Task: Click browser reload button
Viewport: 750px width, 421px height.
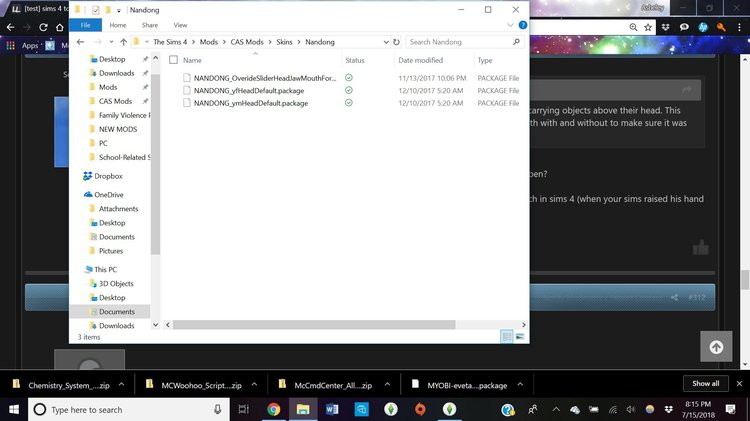Action: 43,27
